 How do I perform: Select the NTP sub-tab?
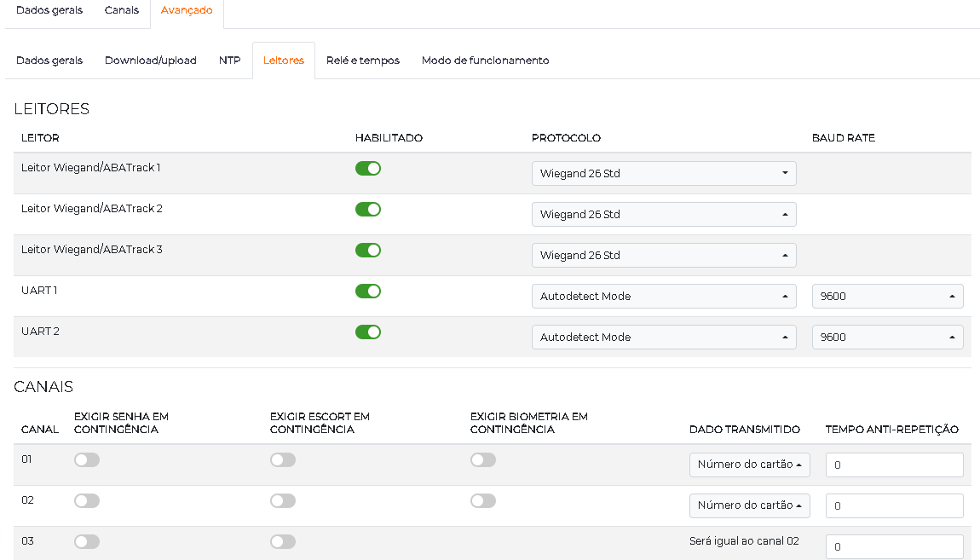tap(229, 61)
